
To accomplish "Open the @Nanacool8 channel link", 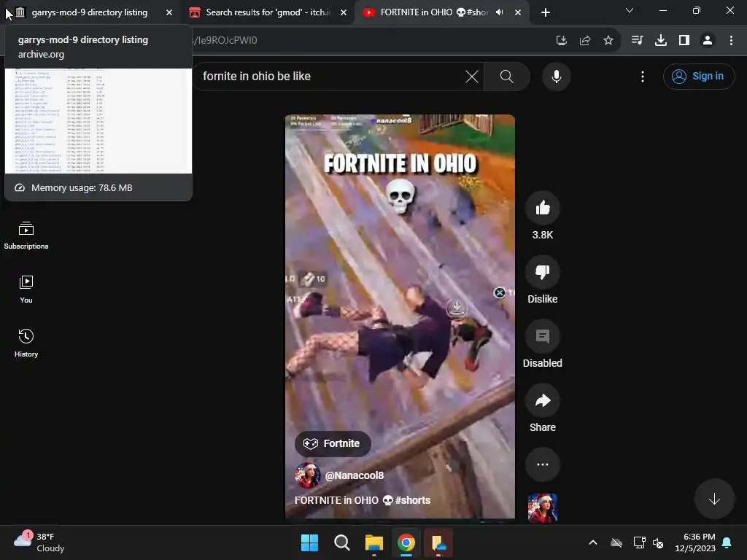I will [355, 475].
